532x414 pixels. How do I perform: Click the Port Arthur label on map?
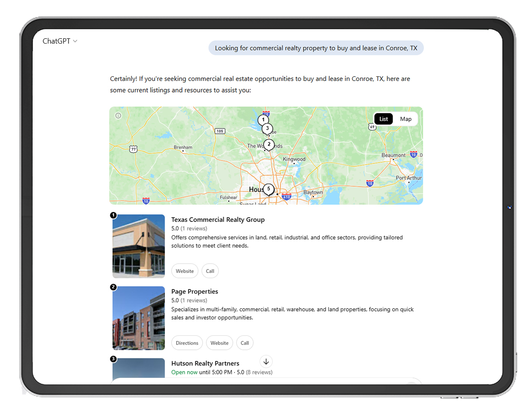point(409,178)
